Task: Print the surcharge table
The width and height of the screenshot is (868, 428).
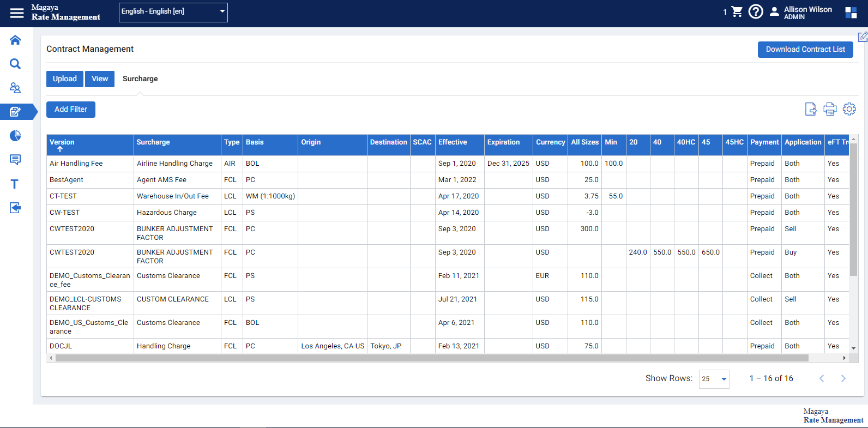Action: 830,109
